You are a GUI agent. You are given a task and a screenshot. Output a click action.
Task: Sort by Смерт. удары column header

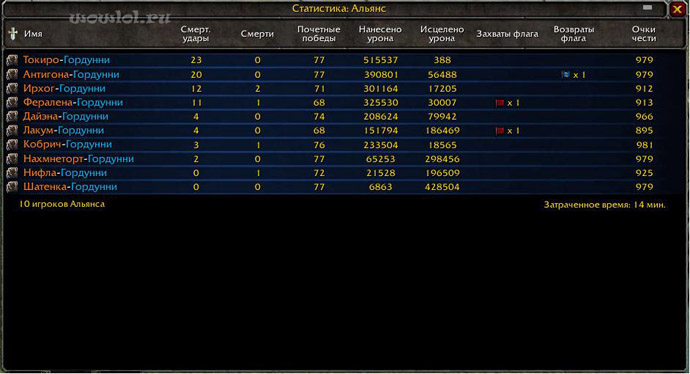click(195, 34)
